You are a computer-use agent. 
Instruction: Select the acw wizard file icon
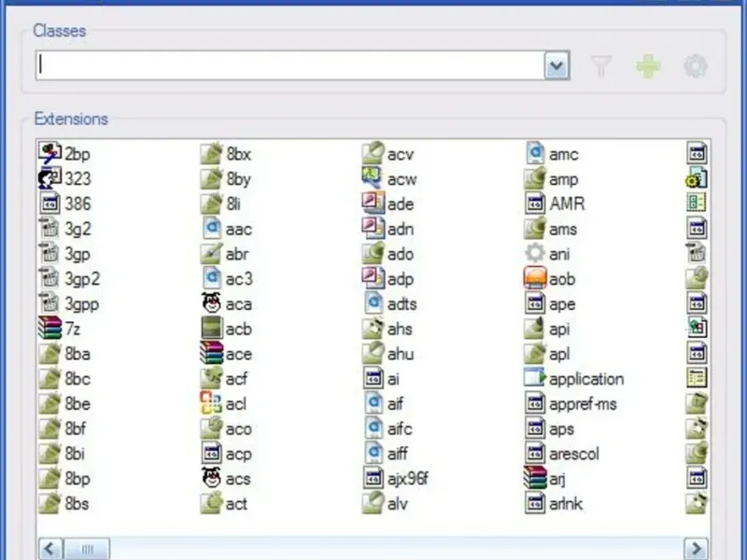pos(373,178)
